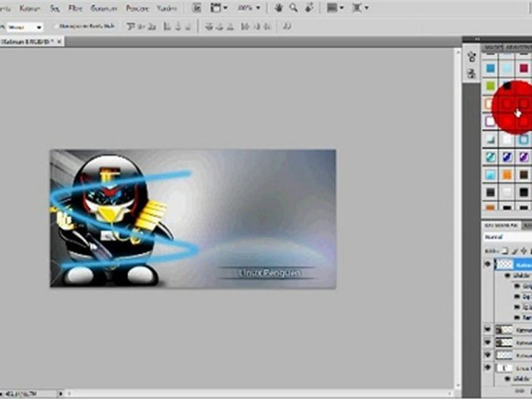Click lock transparent pixels icon in Layers panel

[x=505, y=251]
